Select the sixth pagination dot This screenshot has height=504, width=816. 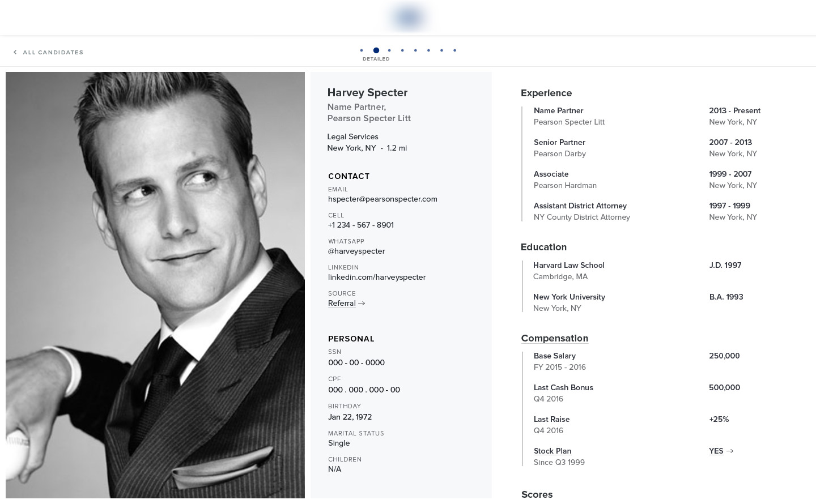[x=428, y=50]
